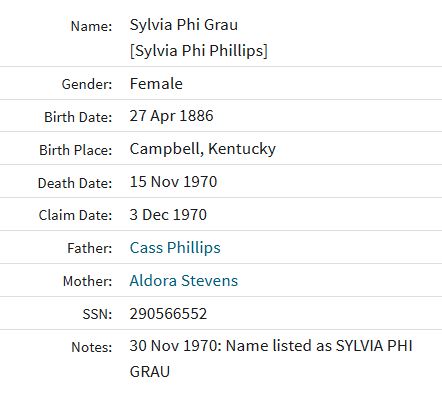Click the Gender field label
Viewport: 442px width, 399px height.
click(87, 84)
